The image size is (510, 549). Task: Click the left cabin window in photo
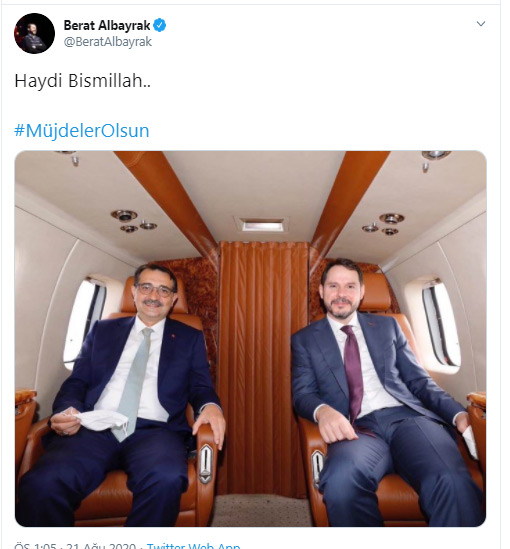[84, 322]
